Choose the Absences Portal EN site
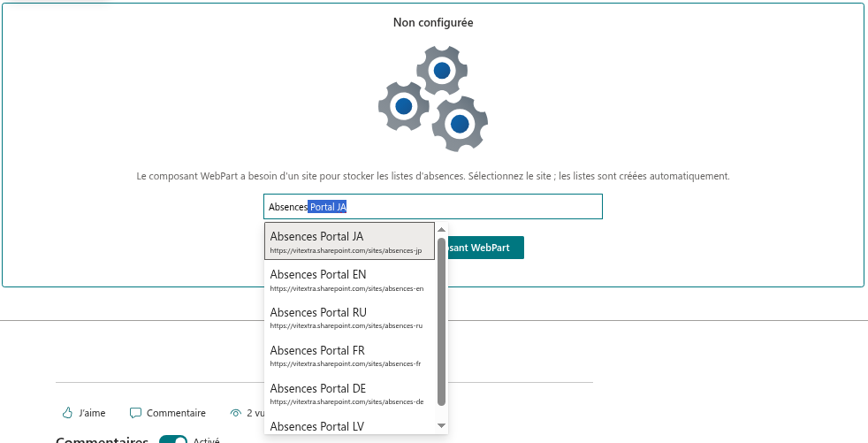 [x=349, y=279]
